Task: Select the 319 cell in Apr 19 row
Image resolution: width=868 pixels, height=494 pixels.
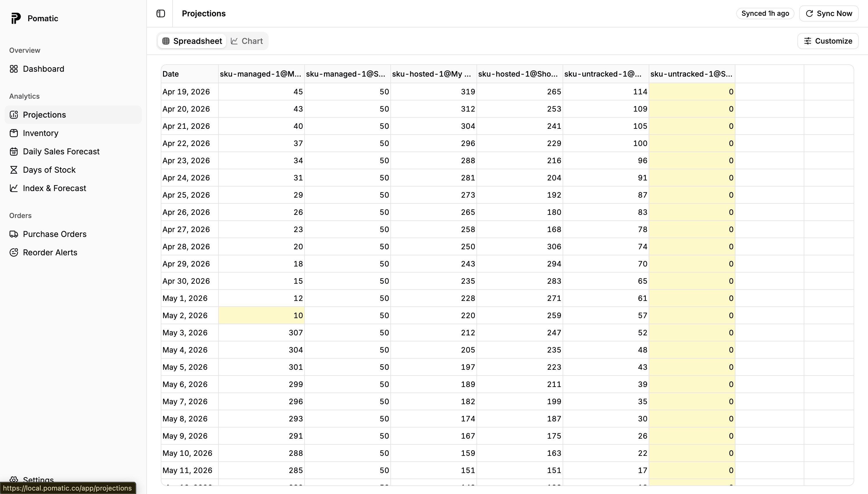Action: pos(434,92)
